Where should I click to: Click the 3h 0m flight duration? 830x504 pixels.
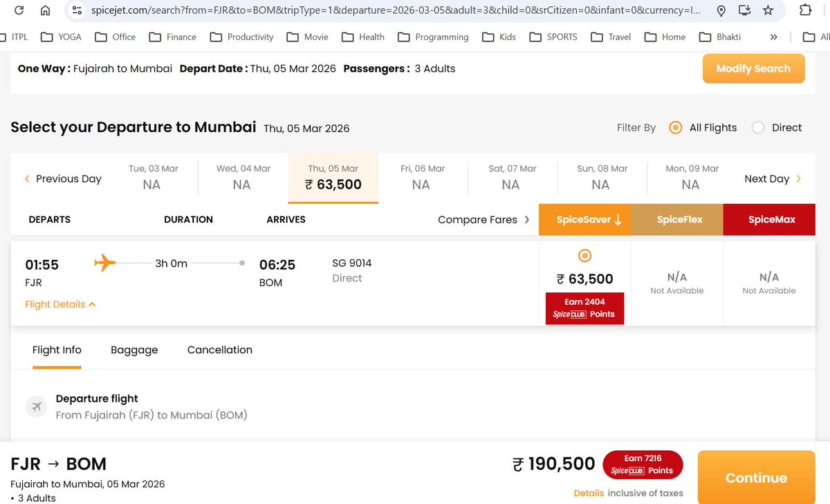(x=172, y=263)
